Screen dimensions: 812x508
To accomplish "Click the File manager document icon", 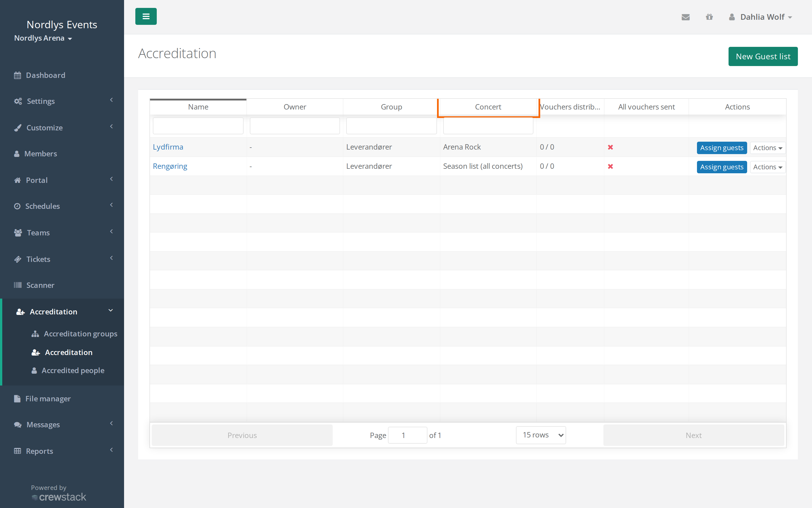I will pos(17,398).
